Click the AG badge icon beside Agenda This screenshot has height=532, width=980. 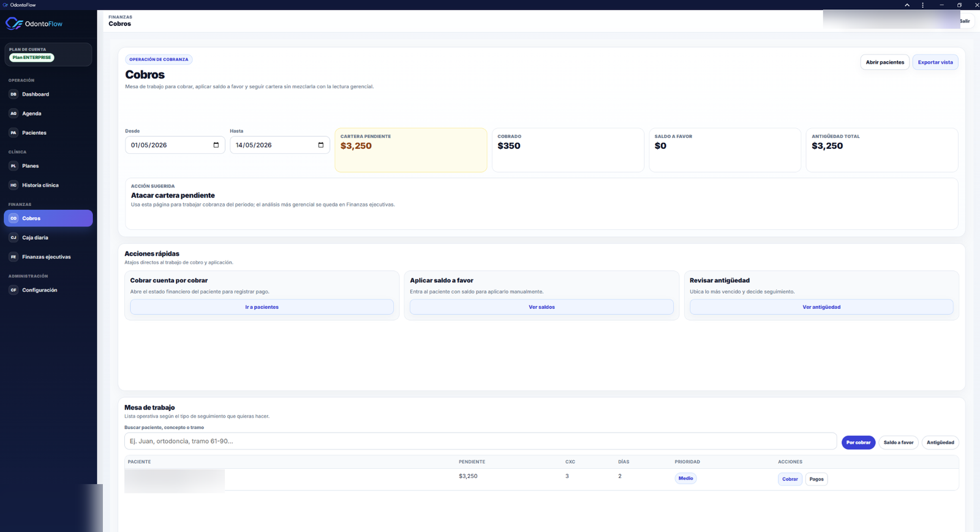[x=13, y=113]
